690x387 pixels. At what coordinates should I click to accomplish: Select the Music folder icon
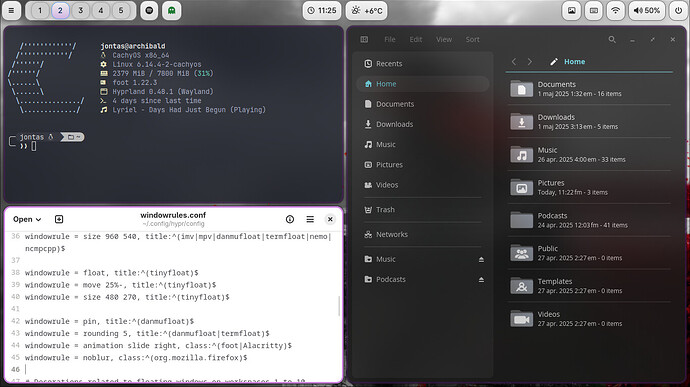pos(521,155)
